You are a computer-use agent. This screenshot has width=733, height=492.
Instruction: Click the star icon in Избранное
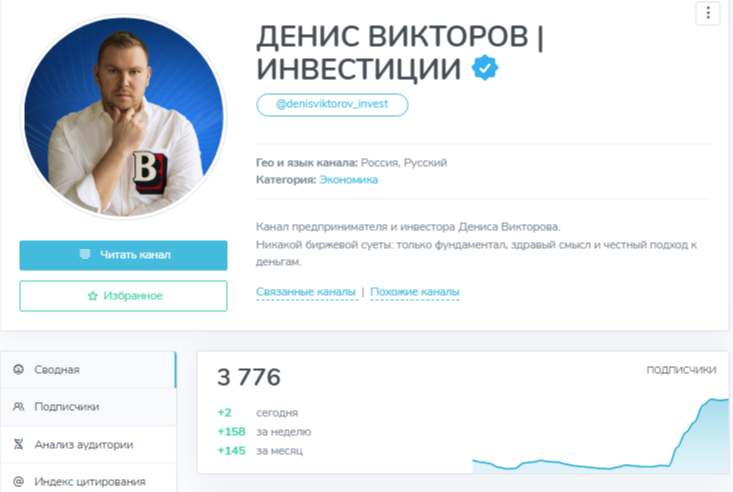93,296
